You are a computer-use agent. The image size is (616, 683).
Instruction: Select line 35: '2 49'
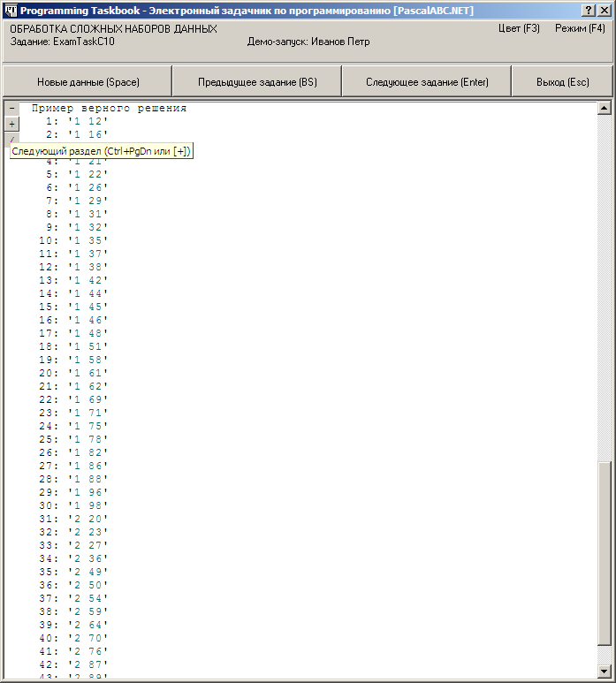point(73,572)
